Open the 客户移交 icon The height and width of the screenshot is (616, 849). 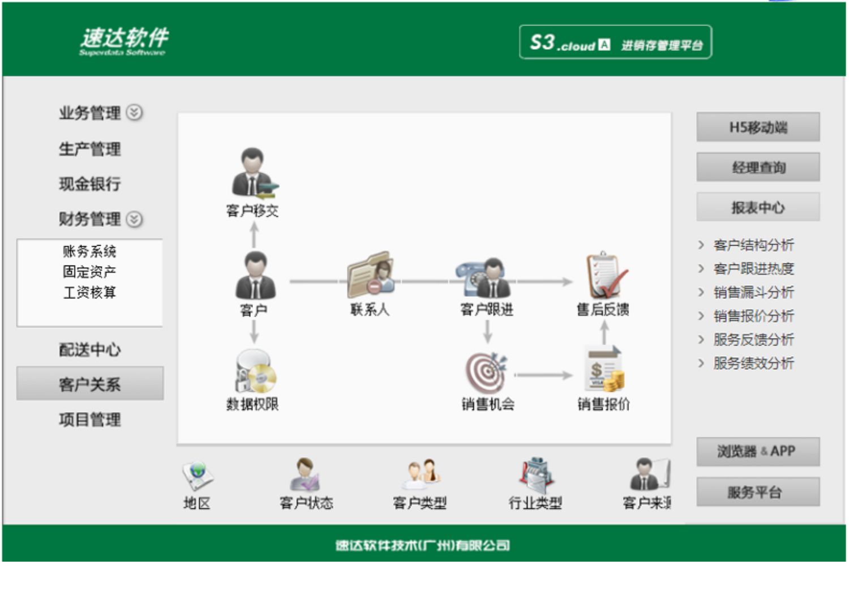(254, 173)
